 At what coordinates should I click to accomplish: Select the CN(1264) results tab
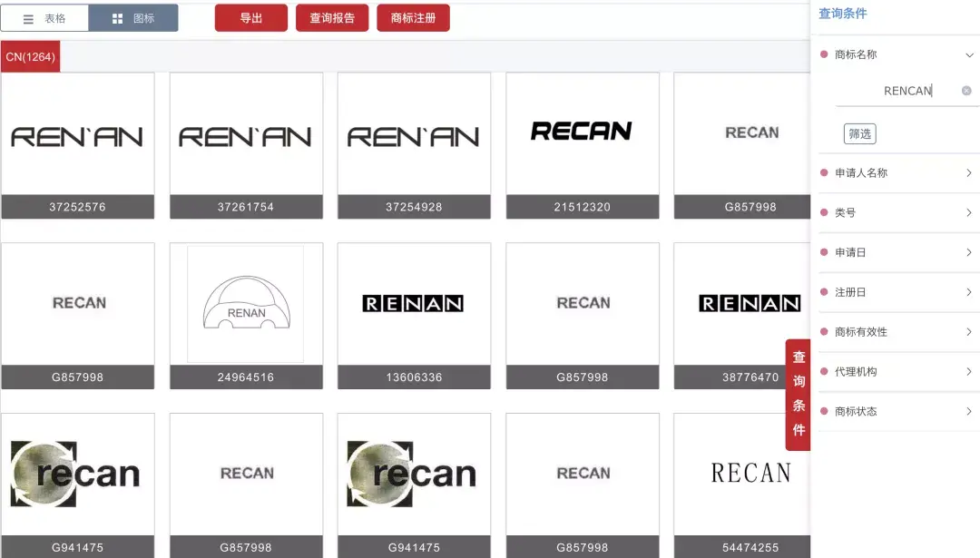[31, 57]
